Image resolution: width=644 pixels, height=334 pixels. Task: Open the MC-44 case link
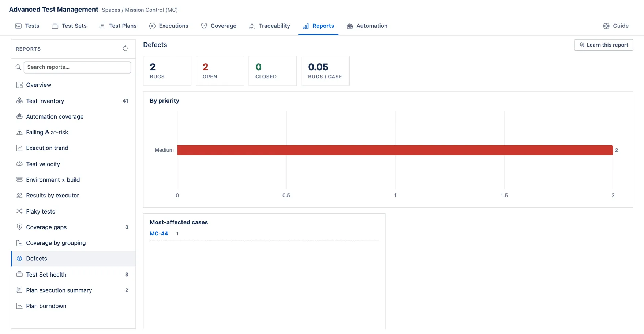click(x=159, y=234)
